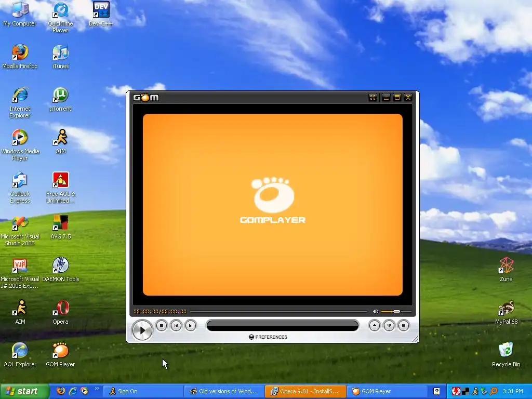Maximize the GOM Player window
The height and width of the screenshot is (399, 532).
point(397,98)
